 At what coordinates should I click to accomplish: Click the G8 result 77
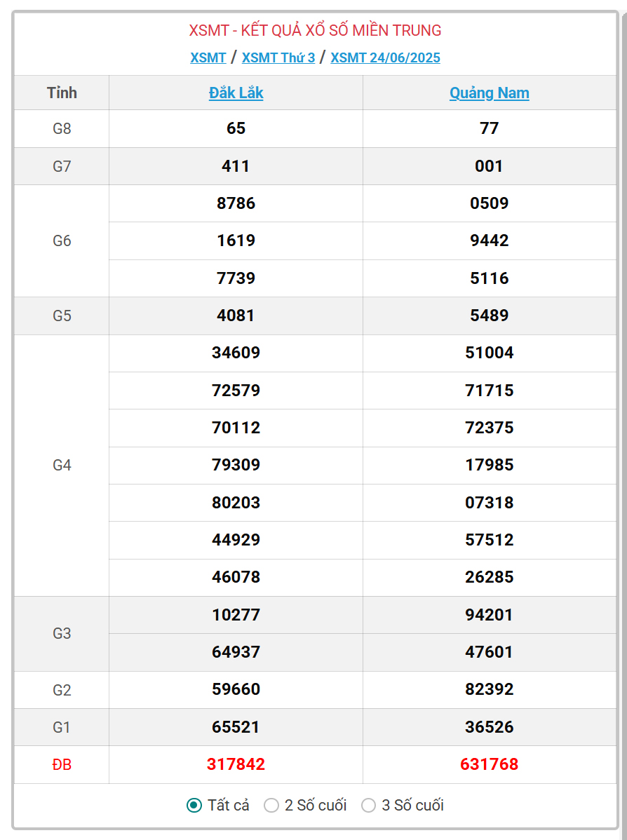pyautogui.click(x=489, y=128)
